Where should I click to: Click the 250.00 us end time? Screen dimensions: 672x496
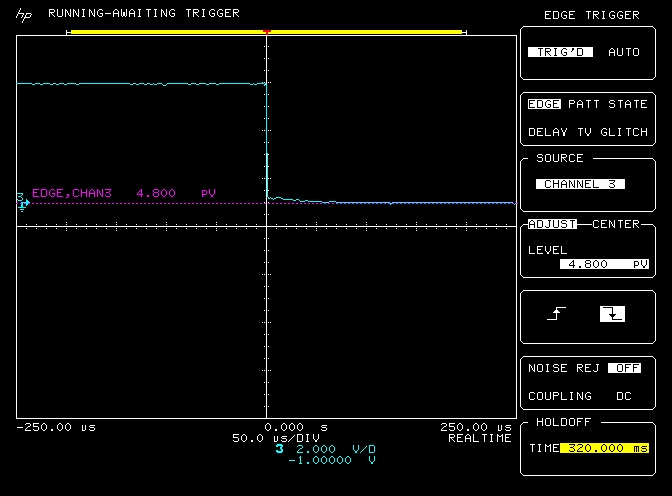476,427
